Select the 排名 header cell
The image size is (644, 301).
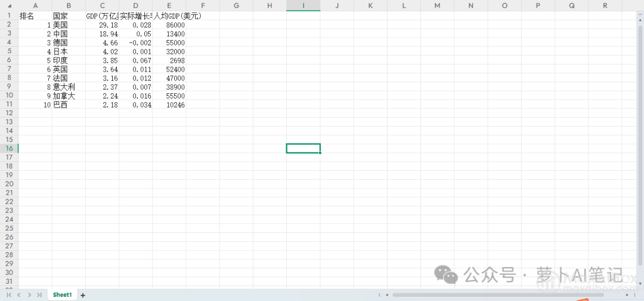[35, 16]
